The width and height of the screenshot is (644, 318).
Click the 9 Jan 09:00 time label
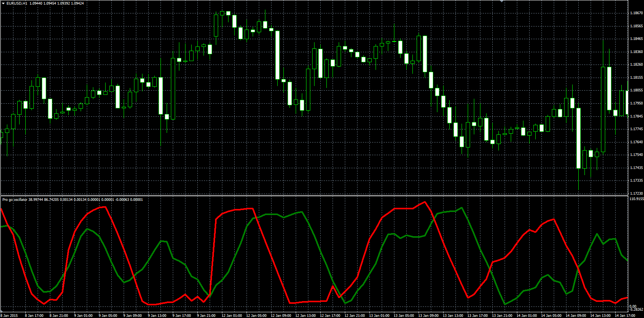(132, 316)
